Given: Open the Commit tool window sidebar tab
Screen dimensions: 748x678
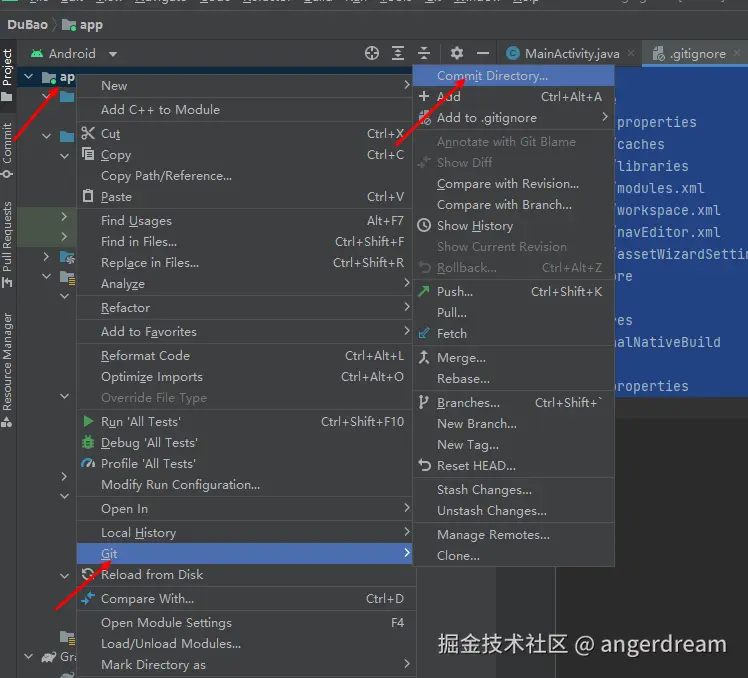Looking at the screenshot, I should pyautogui.click(x=7, y=150).
